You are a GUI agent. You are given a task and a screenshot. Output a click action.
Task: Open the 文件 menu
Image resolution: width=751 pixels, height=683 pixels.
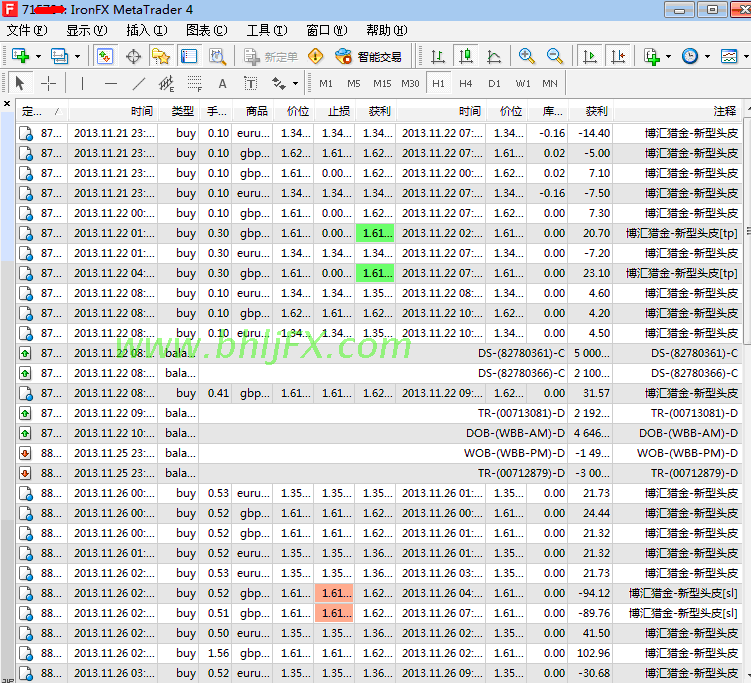click(27, 31)
